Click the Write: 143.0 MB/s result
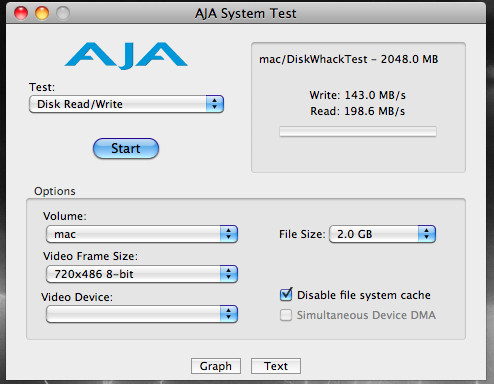Viewport: 494px width, 384px height. coord(358,95)
